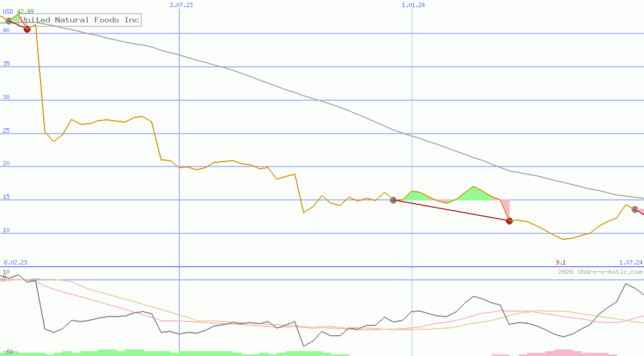Click the red marker dot near 12 USD
This screenshot has height=356, width=644.
(x=509, y=221)
